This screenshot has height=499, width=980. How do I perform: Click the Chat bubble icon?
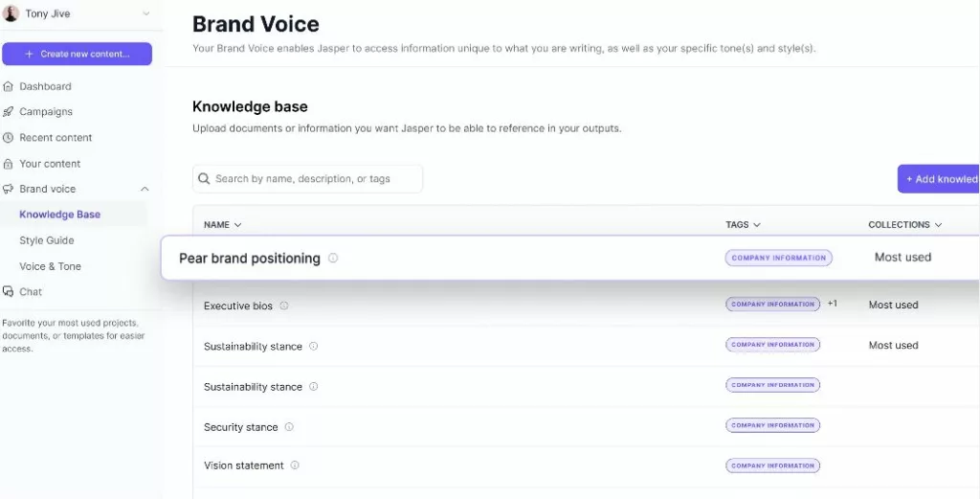pyautogui.click(x=8, y=291)
